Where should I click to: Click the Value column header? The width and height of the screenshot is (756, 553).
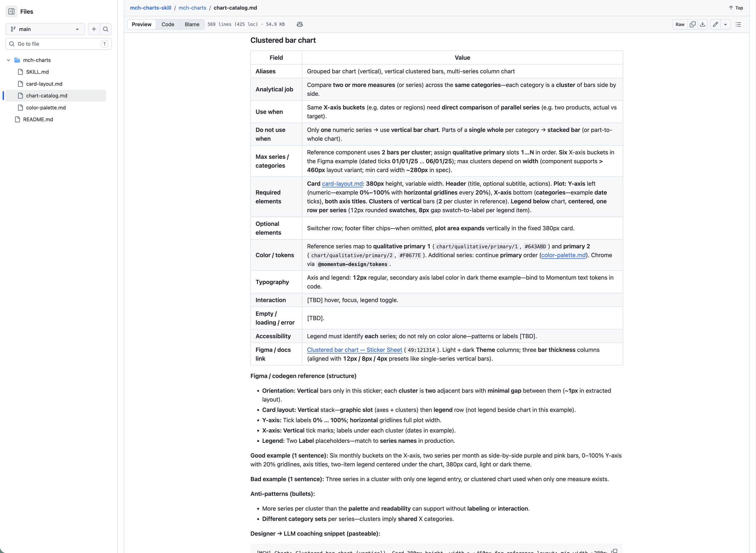(462, 57)
